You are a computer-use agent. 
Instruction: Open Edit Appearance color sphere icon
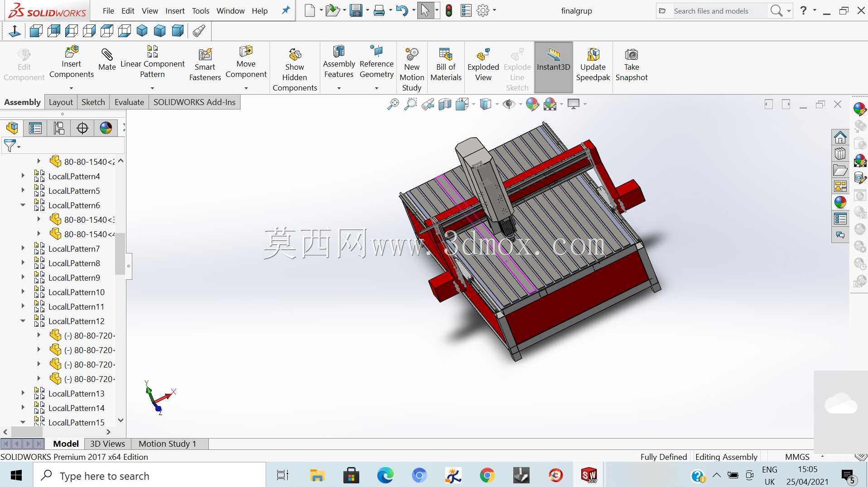click(532, 105)
